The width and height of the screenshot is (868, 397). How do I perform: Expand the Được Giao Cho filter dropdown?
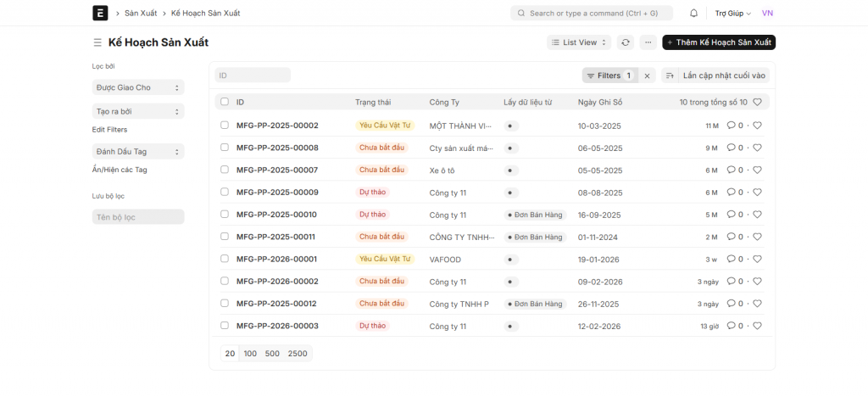[x=138, y=87]
